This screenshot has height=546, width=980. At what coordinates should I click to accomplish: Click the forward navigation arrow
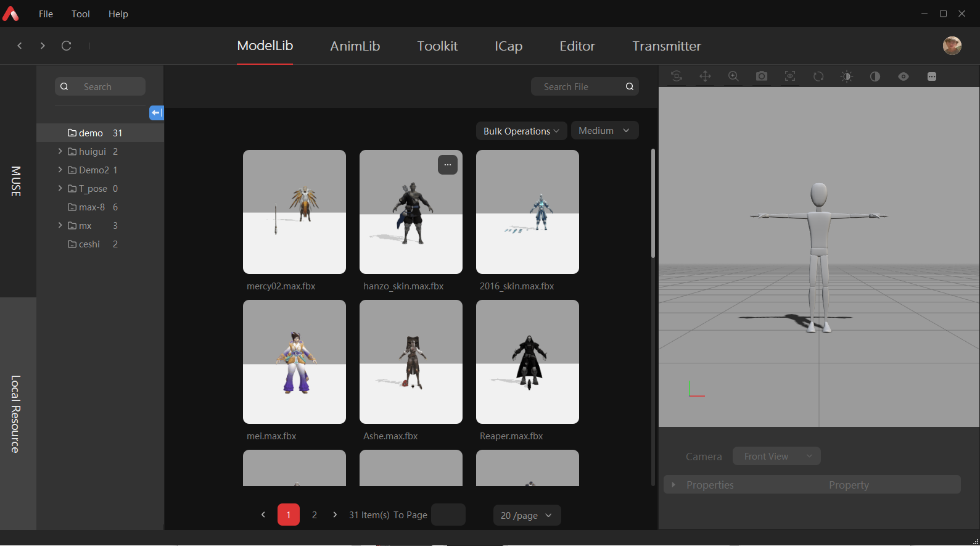(43, 46)
